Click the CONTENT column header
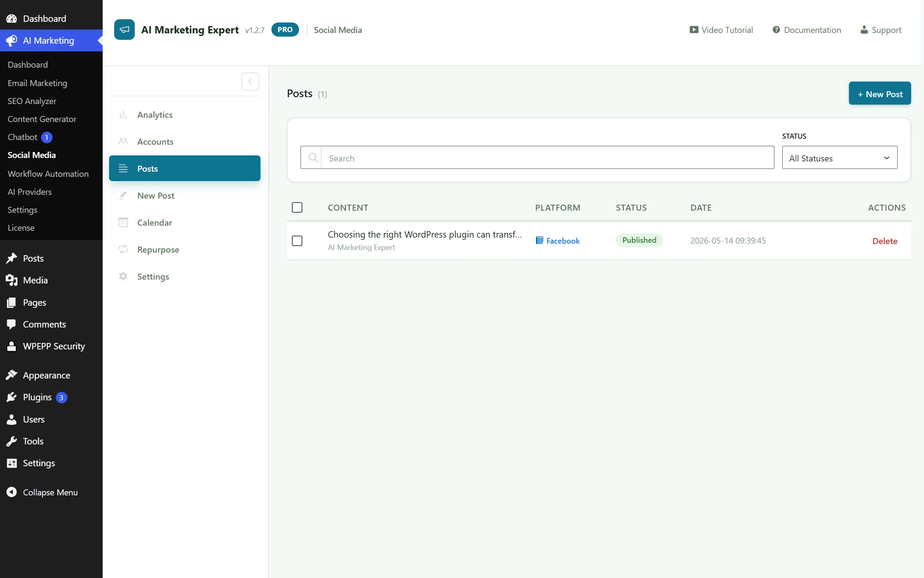Image resolution: width=924 pixels, height=578 pixels. [348, 208]
